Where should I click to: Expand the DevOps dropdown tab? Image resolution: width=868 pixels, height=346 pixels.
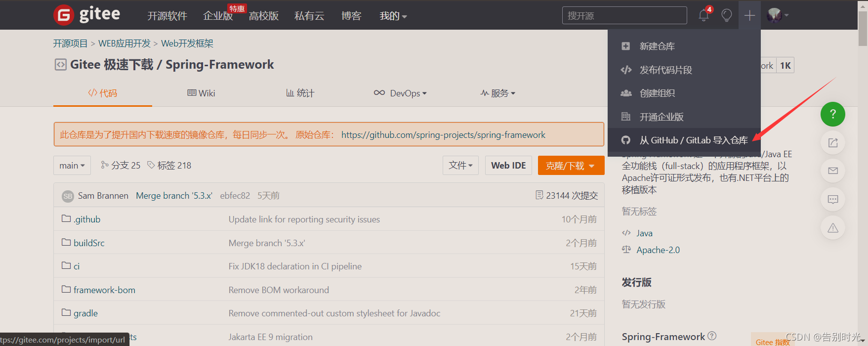click(x=400, y=93)
